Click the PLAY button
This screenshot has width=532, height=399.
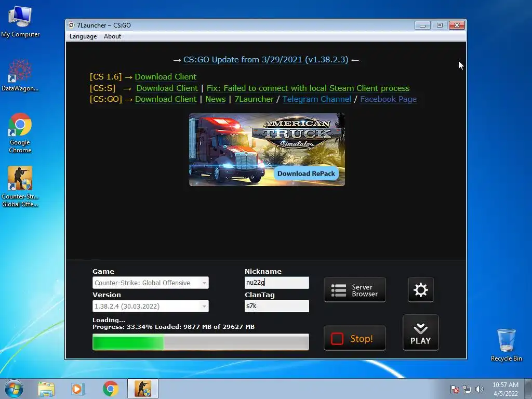pos(420,332)
